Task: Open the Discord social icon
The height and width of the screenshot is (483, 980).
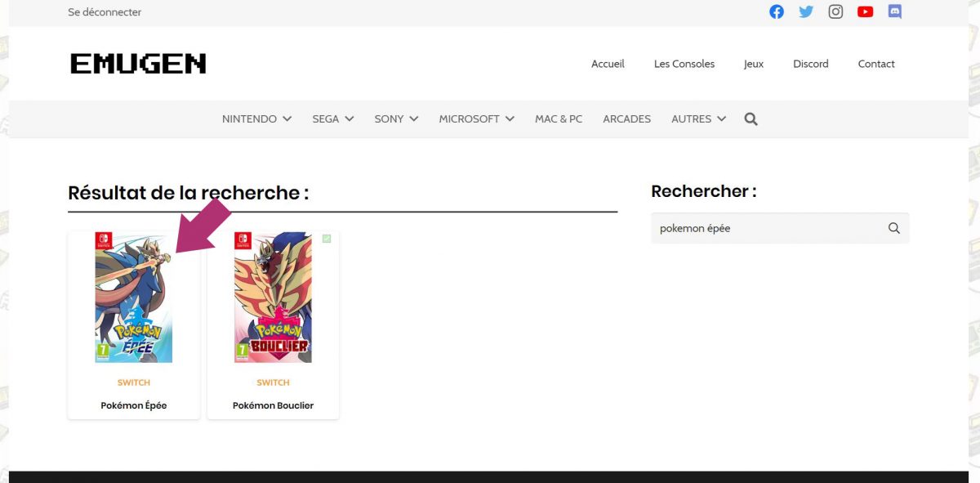Action: pos(895,12)
